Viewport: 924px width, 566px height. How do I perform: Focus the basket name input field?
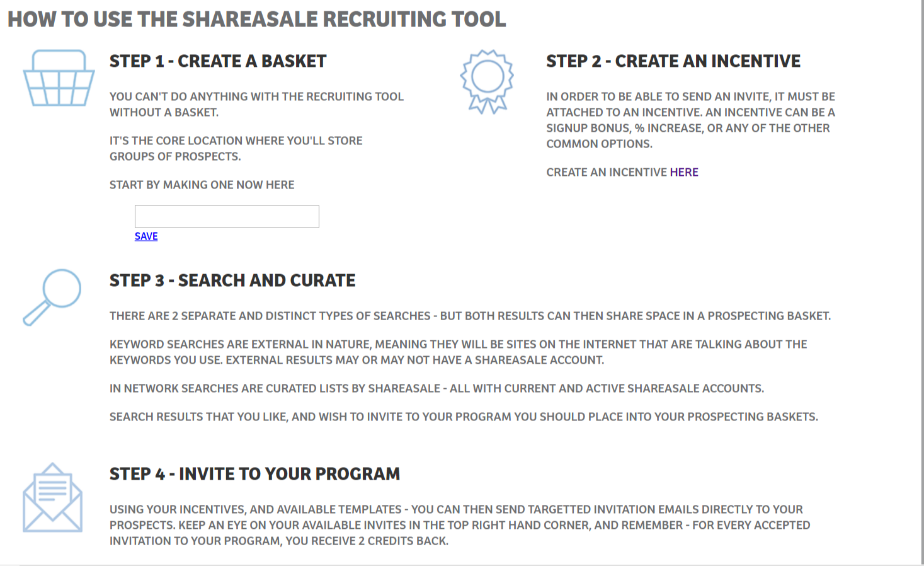coord(227,216)
